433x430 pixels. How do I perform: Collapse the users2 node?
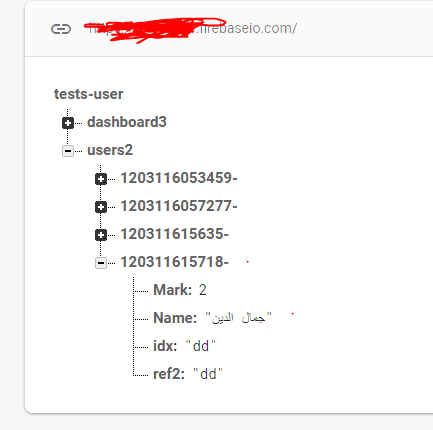(68, 151)
